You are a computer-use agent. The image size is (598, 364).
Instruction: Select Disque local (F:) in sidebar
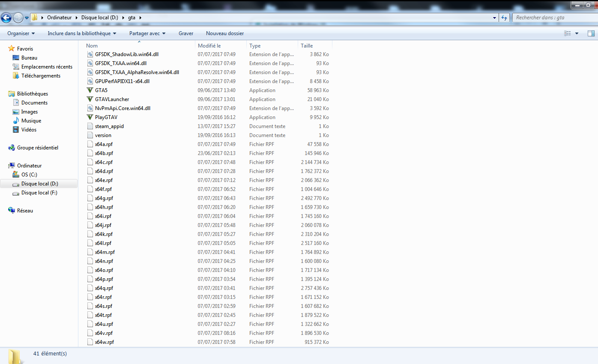click(x=39, y=193)
